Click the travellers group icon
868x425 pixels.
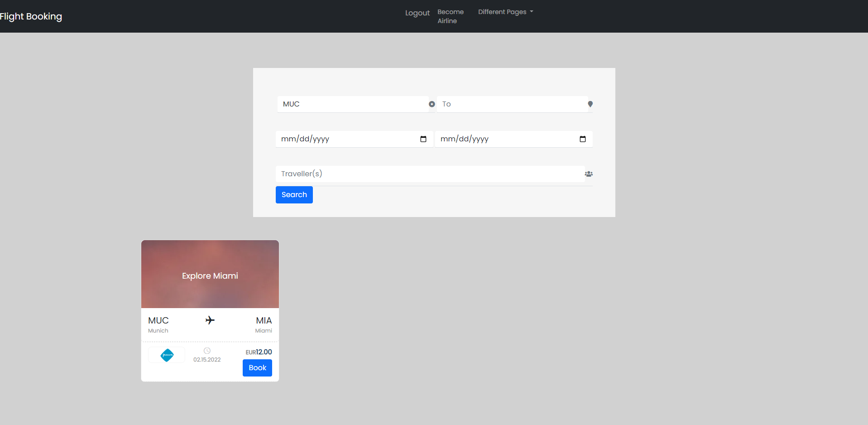(x=589, y=174)
